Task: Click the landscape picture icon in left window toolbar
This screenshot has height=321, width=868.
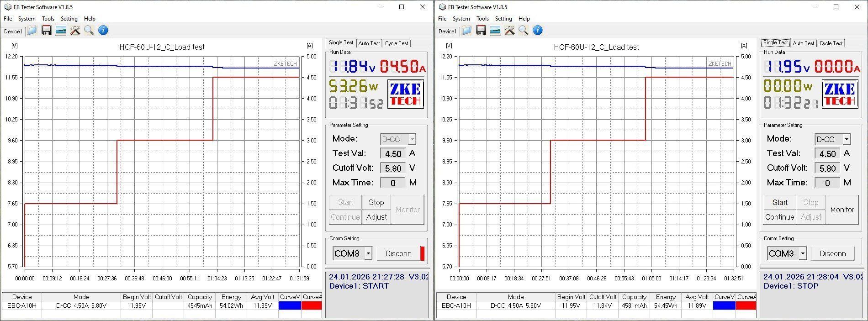Action: click(60, 31)
